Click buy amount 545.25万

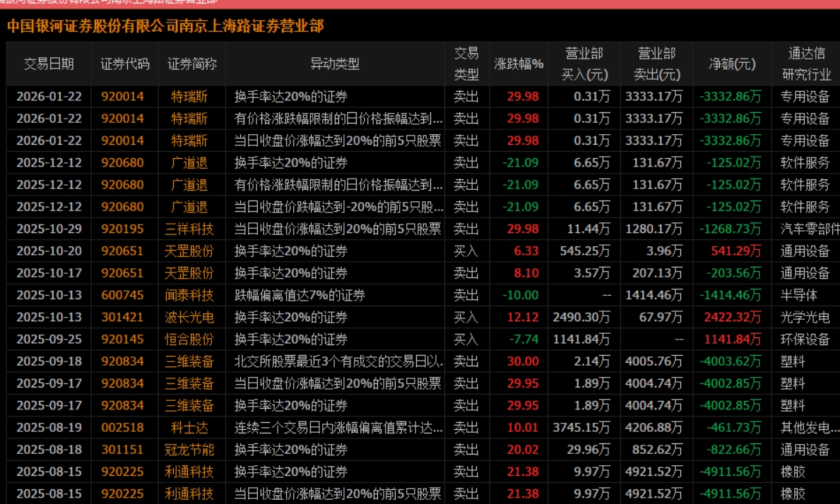(x=585, y=251)
